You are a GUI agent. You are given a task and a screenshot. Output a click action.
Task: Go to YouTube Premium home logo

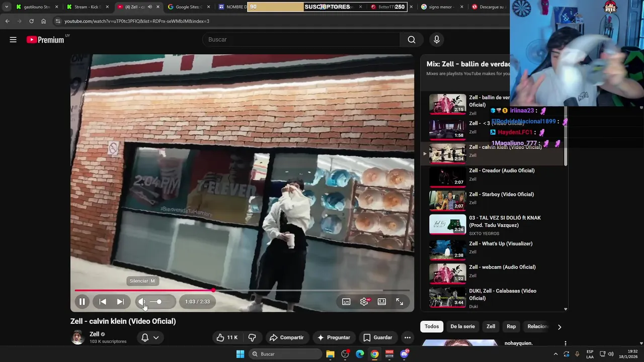click(45, 40)
